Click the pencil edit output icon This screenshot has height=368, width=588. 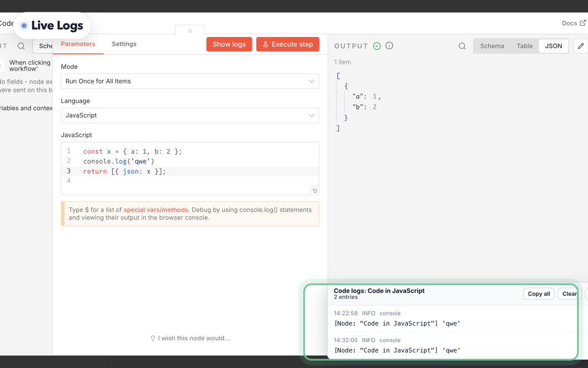[x=581, y=46]
